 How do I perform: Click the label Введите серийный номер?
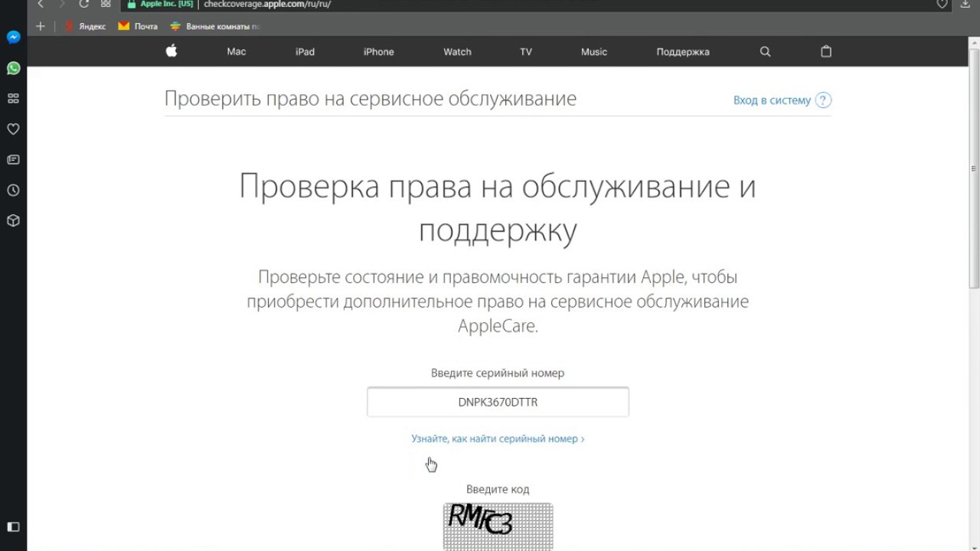click(x=498, y=373)
